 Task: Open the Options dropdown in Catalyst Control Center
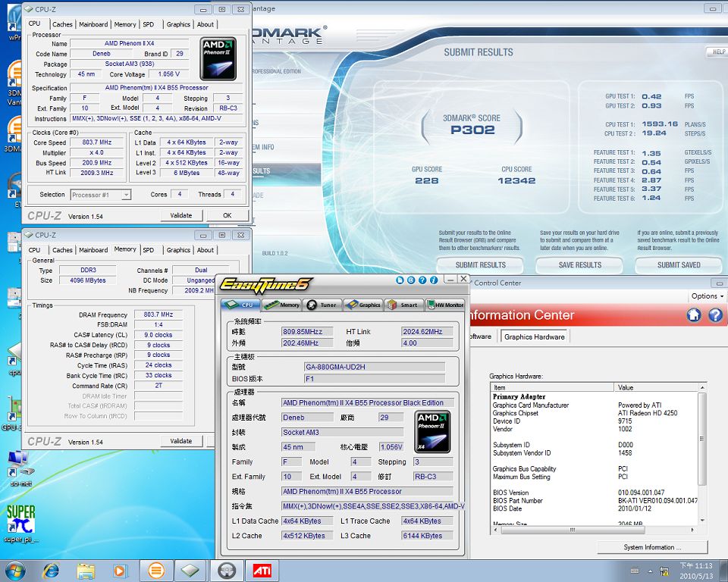point(708,296)
